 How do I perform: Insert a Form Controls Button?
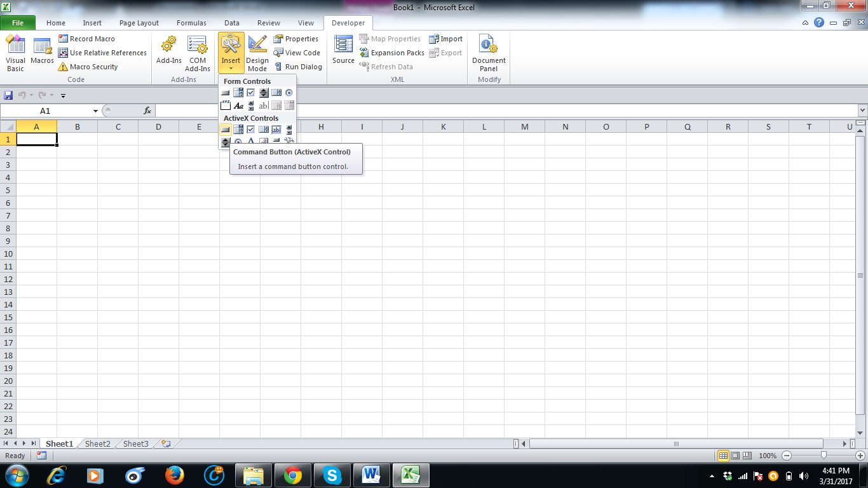[226, 93]
